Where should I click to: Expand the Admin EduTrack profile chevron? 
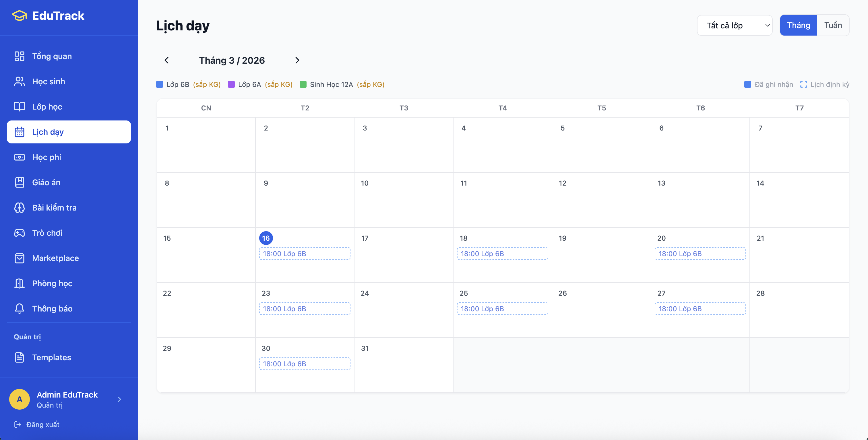click(119, 399)
